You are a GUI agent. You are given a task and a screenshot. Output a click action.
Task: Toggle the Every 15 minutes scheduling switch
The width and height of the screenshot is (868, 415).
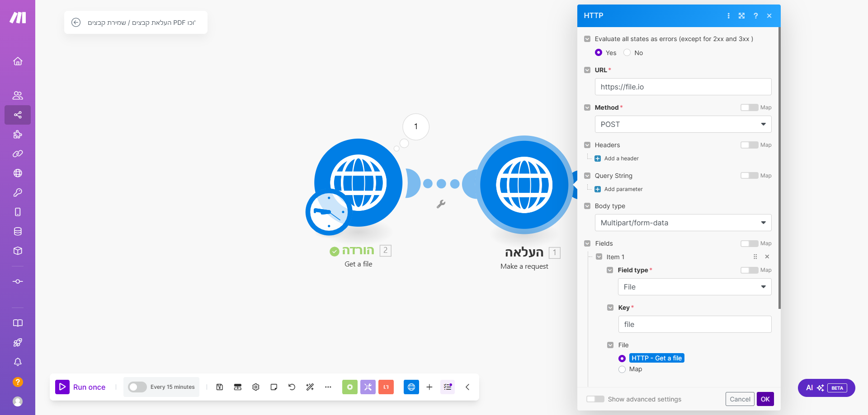click(137, 387)
